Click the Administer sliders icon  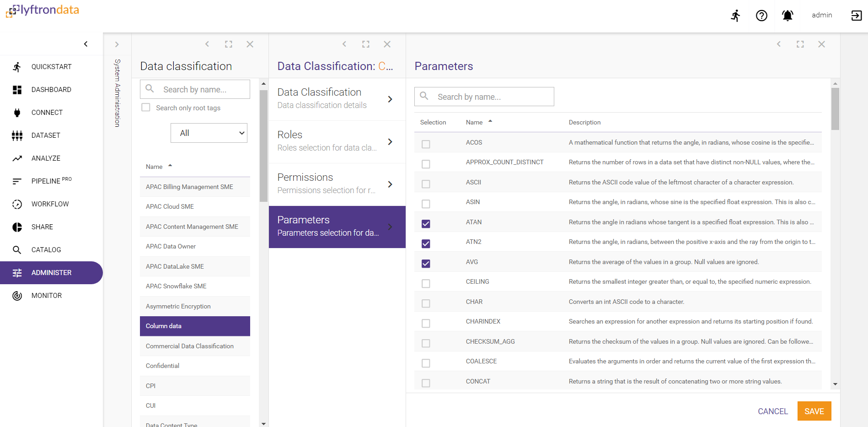[17, 273]
